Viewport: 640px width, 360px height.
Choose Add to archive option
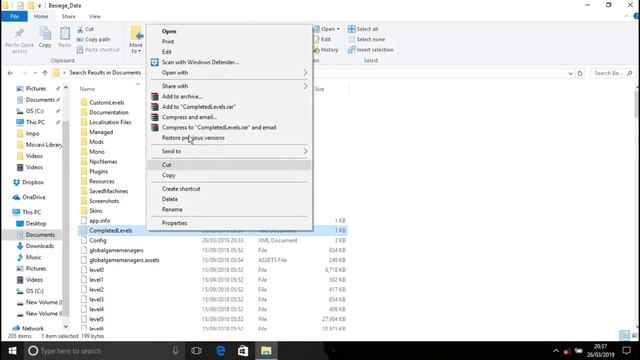click(230, 96)
